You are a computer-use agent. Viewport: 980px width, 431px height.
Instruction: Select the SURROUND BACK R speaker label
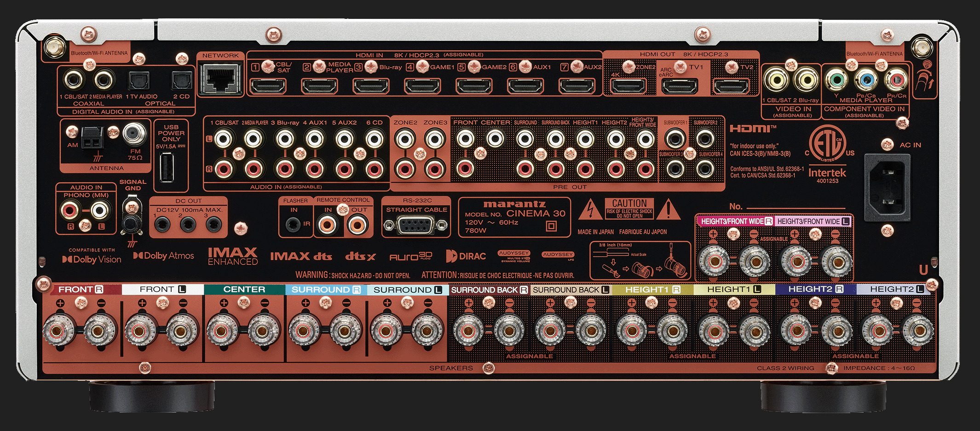click(489, 290)
